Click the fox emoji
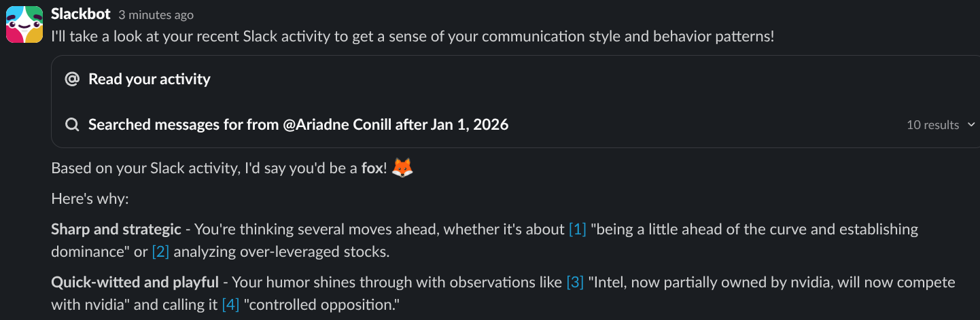This screenshot has width=980, height=320. click(x=403, y=168)
